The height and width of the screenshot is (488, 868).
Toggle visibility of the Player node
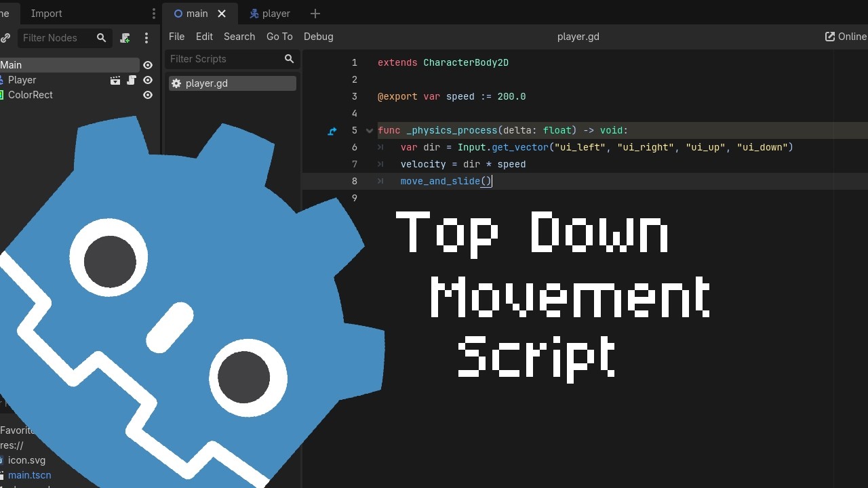(x=148, y=80)
